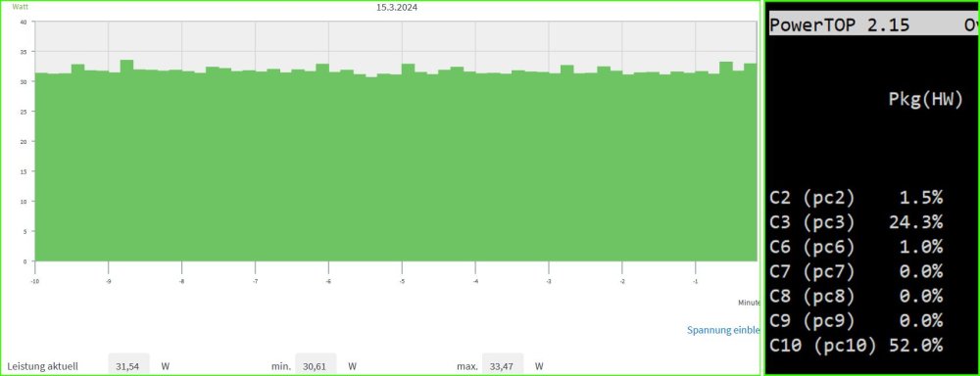The height and width of the screenshot is (376, 980).
Task: Click the 'C3 (pc3)' row label
Action: click(x=811, y=222)
